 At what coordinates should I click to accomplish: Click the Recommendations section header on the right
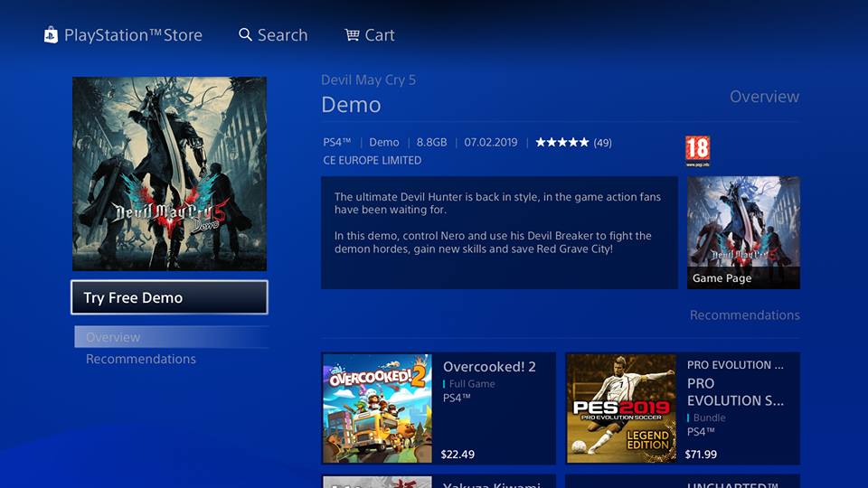744,314
